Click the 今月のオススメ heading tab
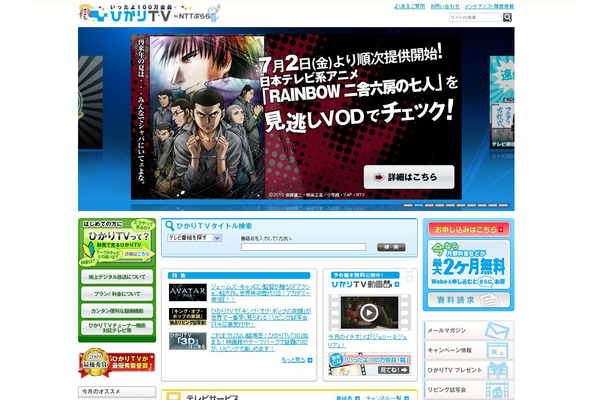This screenshot has width=610, height=400. pos(117,391)
